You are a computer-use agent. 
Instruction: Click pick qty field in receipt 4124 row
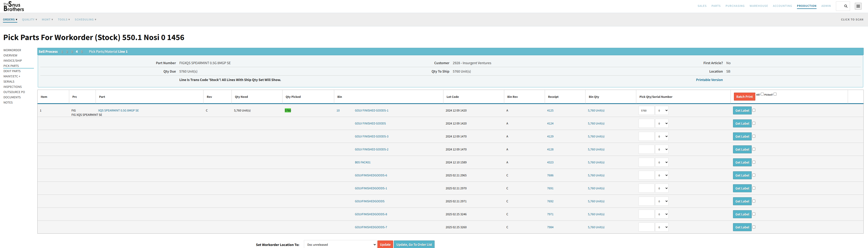(x=646, y=123)
